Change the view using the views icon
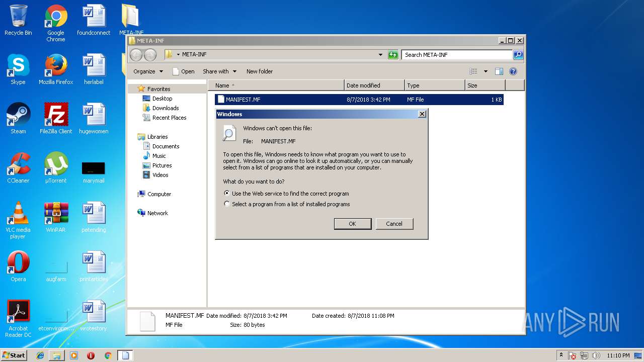This screenshot has width=644, height=362. pyautogui.click(x=473, y=71)
